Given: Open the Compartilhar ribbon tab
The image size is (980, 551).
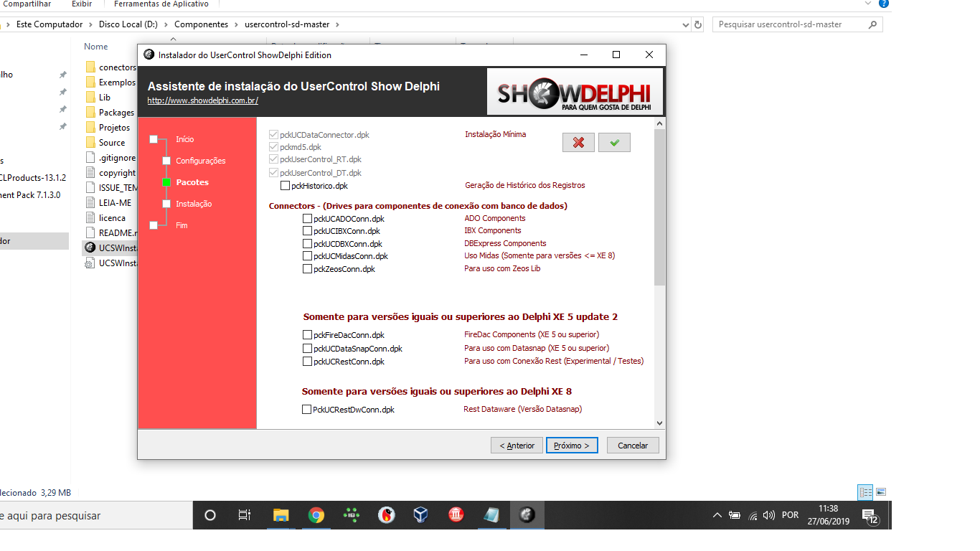Looking at the screenshot, I should click(27, 4).
